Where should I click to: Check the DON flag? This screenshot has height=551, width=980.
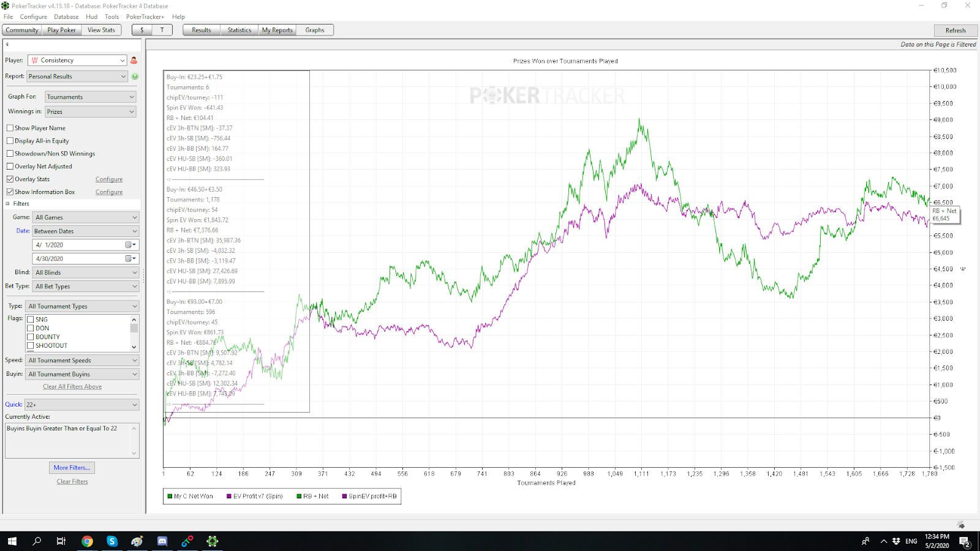point(30,328)
